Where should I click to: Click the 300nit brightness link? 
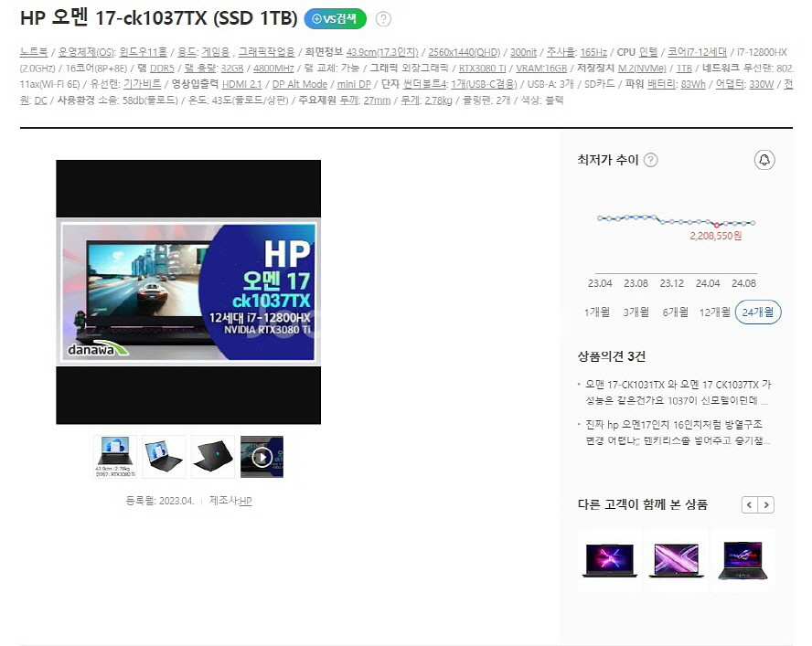(523, 52)
